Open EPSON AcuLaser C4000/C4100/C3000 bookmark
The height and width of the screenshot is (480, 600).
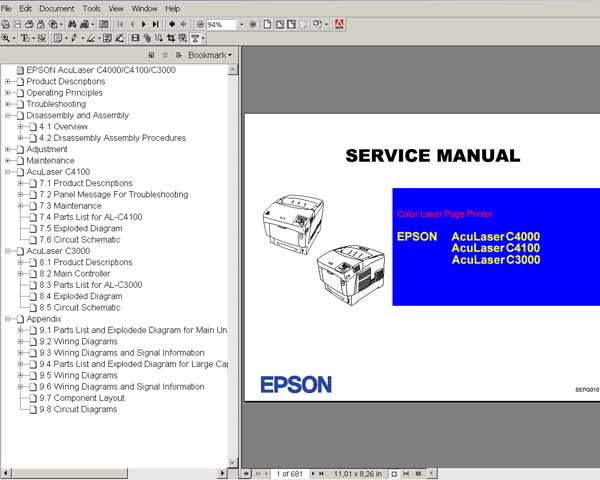(101, 70)
